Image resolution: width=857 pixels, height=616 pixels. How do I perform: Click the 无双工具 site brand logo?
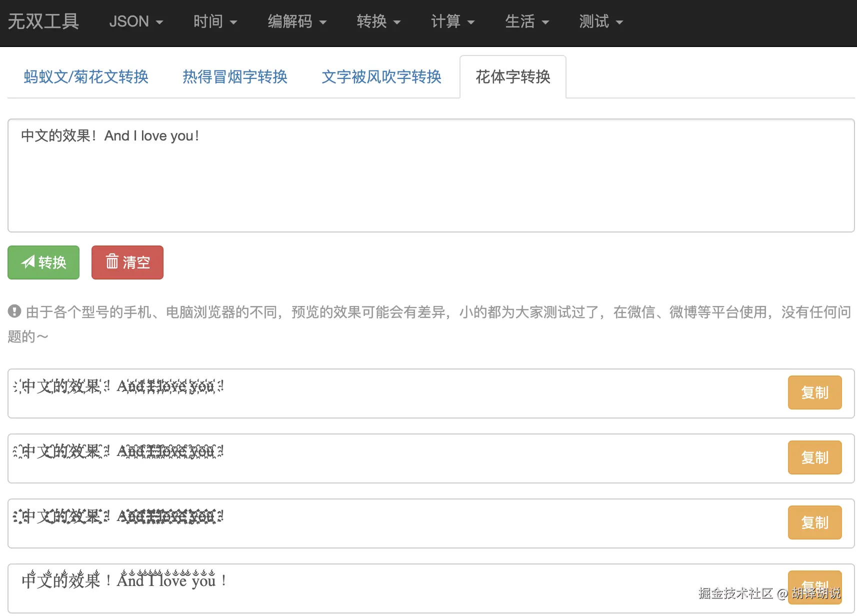point(43,21)
